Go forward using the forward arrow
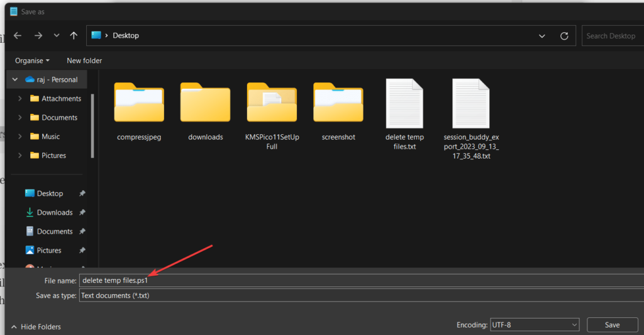The width and height of the screenshot is (644, 335). click(38, 36)
